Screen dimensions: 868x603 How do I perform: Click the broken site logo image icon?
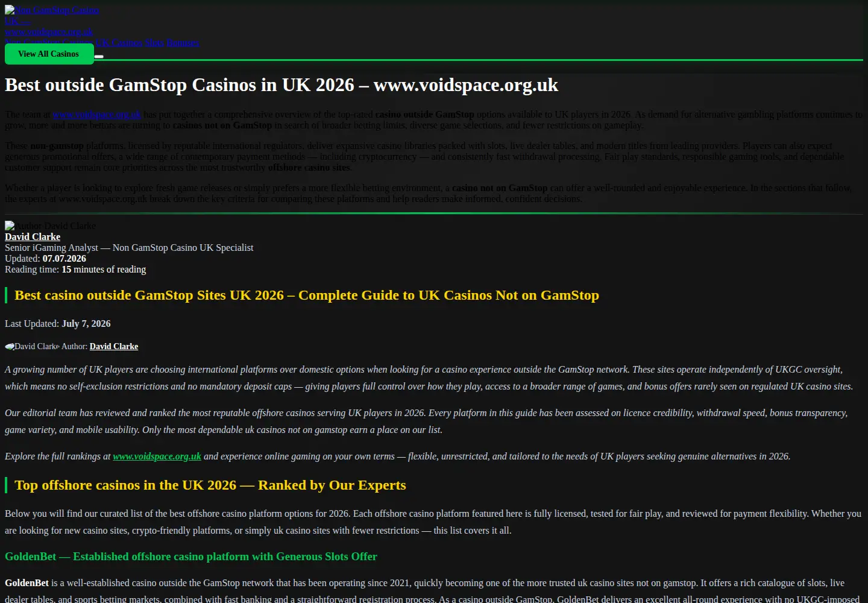[x=10, y=10]
